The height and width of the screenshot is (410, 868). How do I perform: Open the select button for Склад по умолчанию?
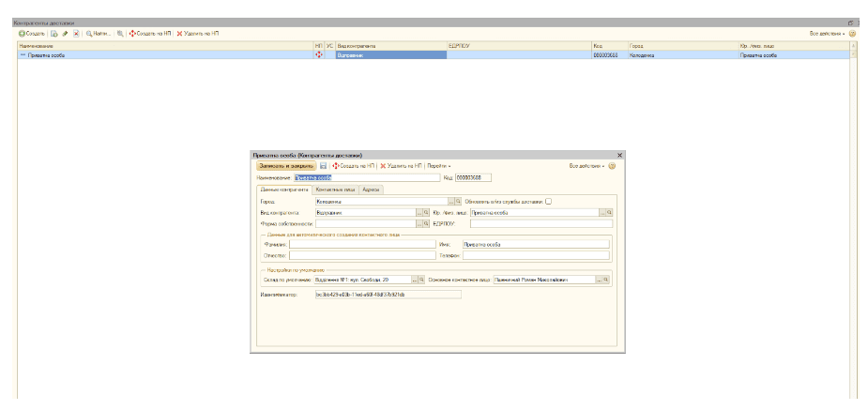414,279
